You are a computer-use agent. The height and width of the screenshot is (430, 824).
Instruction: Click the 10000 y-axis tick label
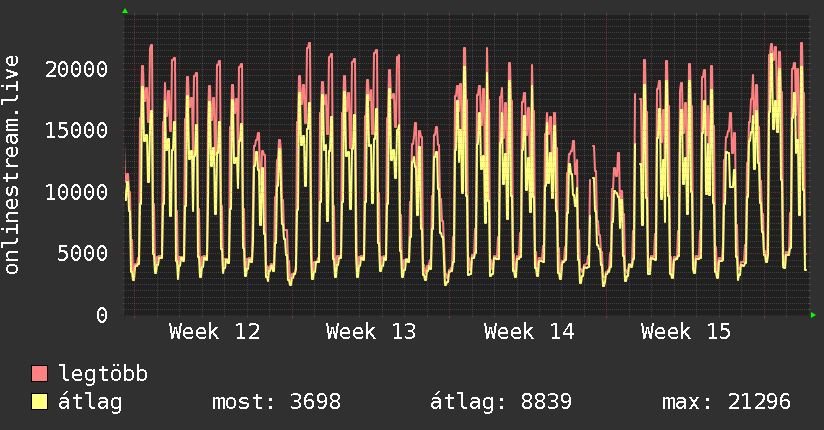tap(76, 192)
